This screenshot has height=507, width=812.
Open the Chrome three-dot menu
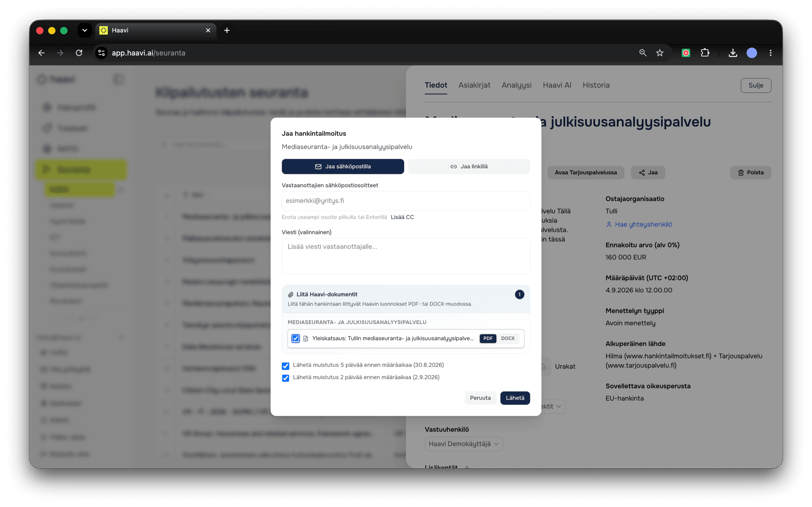tap(770, 53)
